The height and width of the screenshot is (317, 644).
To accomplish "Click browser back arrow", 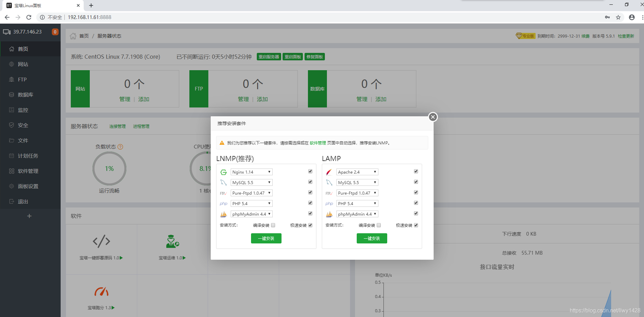I will (x=7, y=17).
